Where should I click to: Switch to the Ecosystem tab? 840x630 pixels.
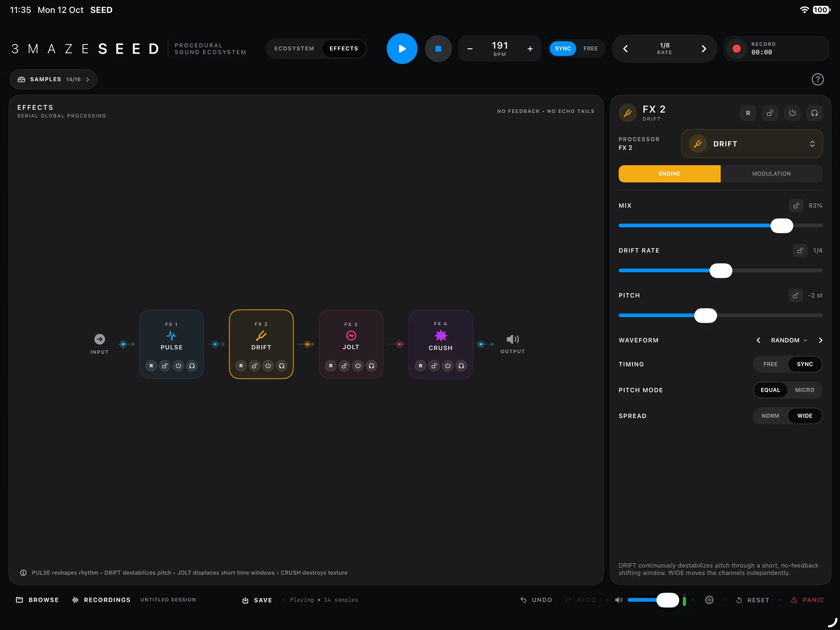tap(294, 49)
